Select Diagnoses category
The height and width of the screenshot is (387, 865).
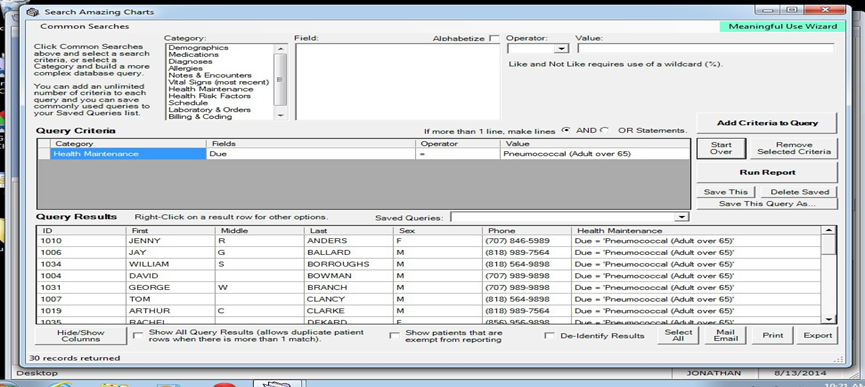coord(190,62)
